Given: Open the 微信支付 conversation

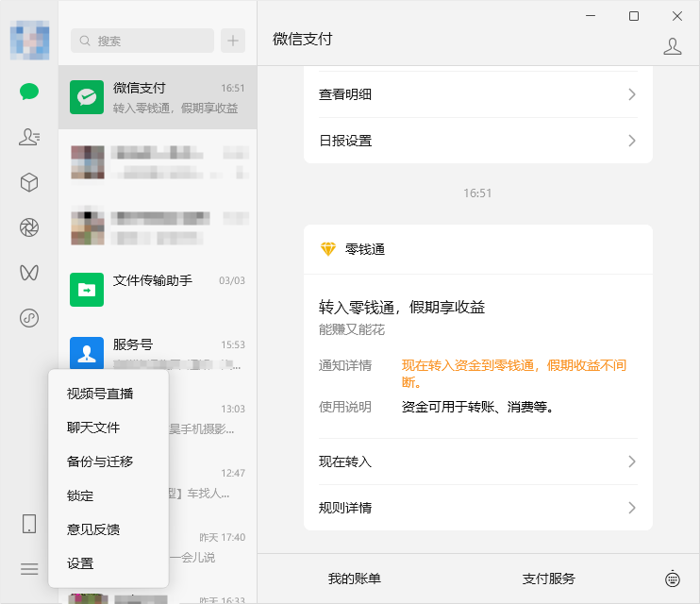Looking at the screenshot, I should click(158, 97).
